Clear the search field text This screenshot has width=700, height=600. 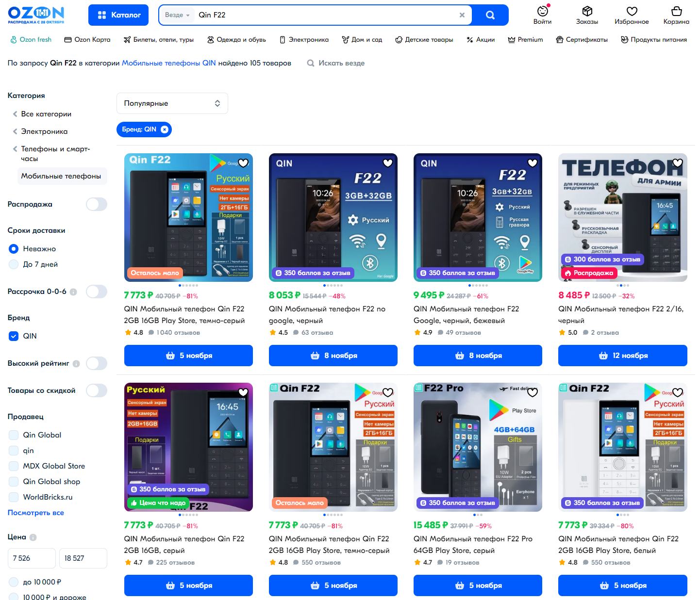click(x=462, y=15)
